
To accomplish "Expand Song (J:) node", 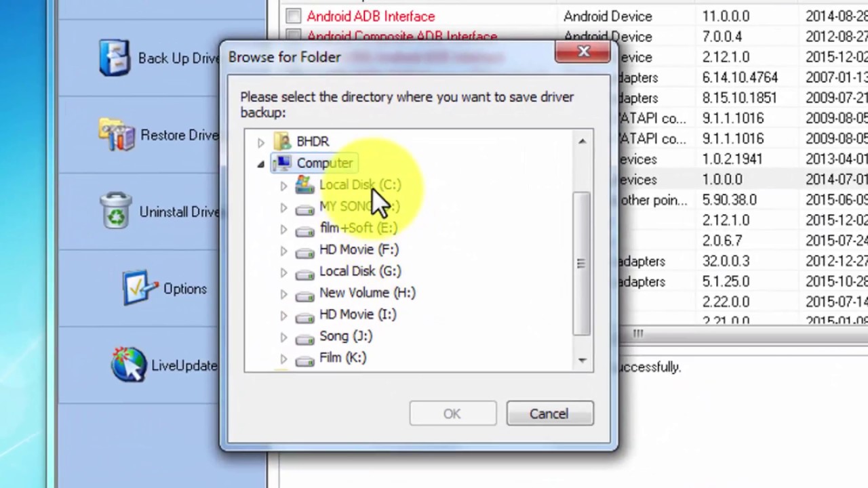I will (x=283, y=338).
